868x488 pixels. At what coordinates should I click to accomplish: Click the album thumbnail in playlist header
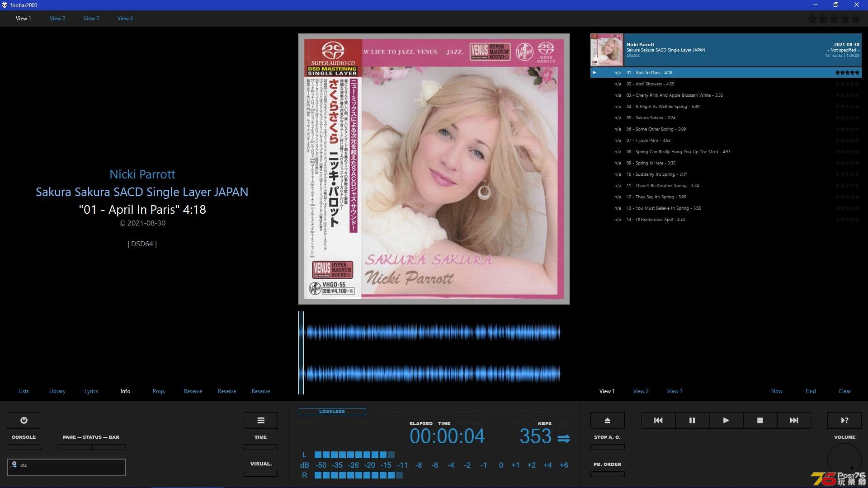click(x=607, y=50)
